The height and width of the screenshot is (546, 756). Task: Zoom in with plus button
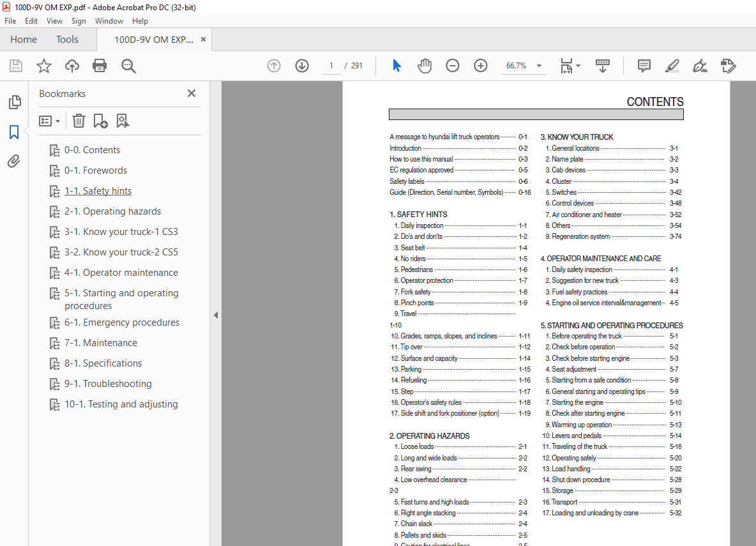point(481,66)
